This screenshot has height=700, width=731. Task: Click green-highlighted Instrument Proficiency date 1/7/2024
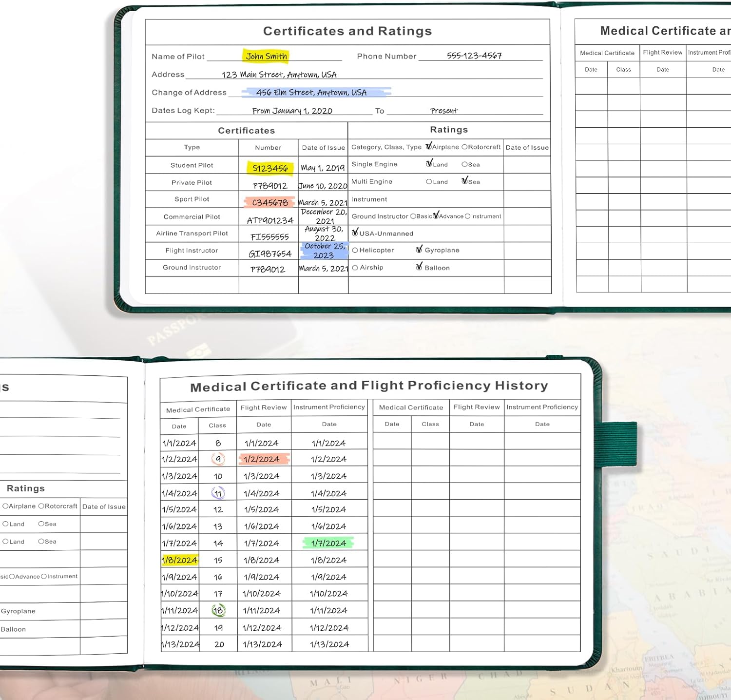[328, 543]
